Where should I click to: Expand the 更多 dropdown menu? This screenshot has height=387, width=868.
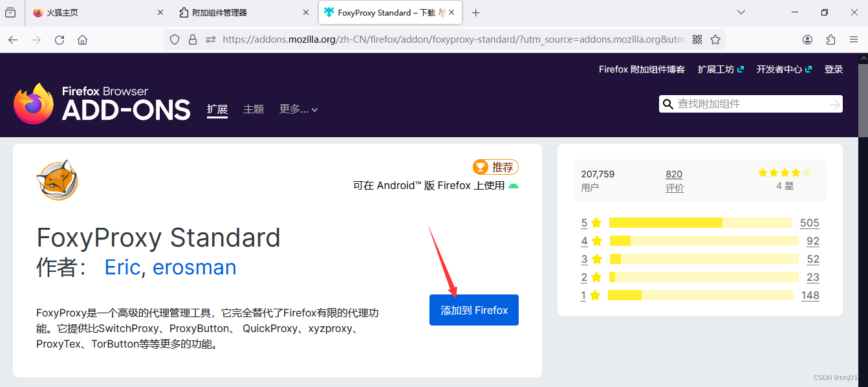(298, 109)
